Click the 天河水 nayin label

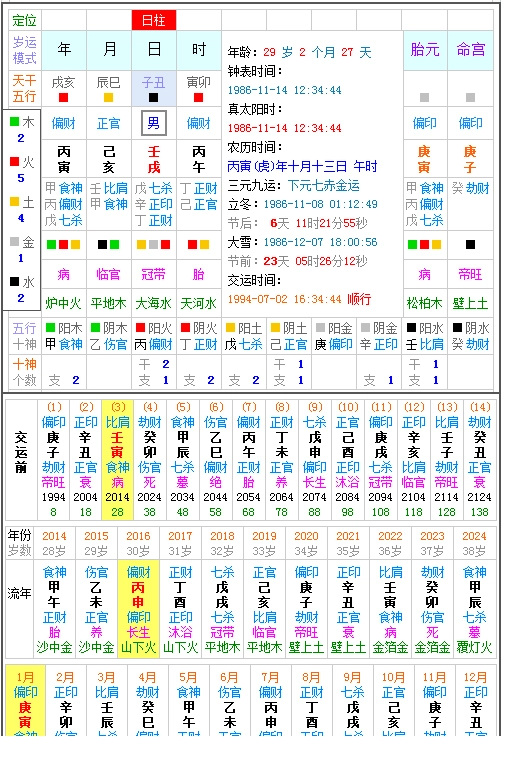(x=198, y=303)
